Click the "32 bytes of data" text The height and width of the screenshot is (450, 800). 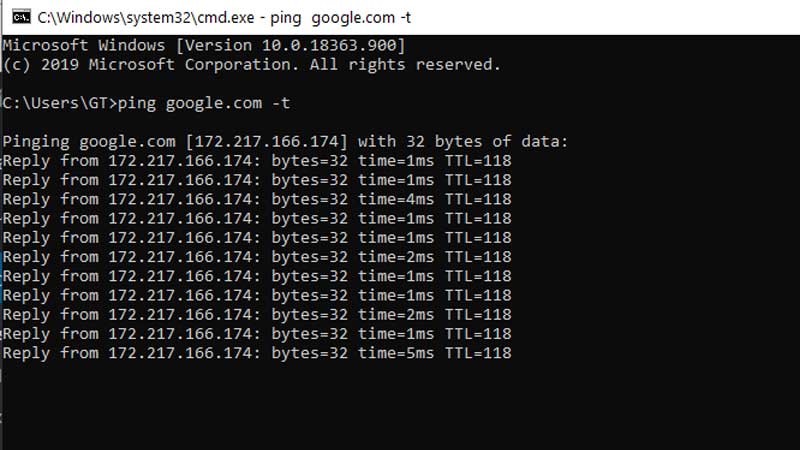pos(485,142)
